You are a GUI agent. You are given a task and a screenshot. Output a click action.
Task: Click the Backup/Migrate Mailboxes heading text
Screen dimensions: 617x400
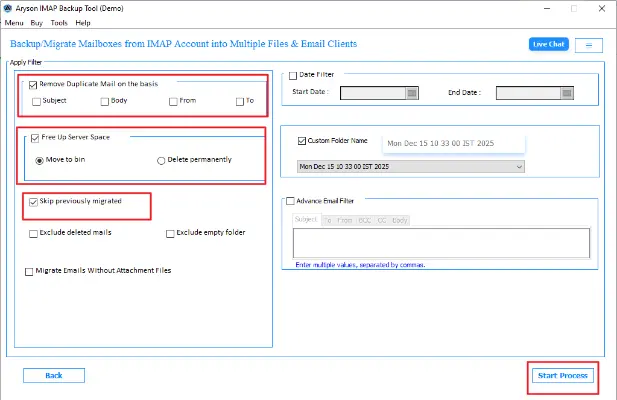pyautogui.click(x=183, y=44)
